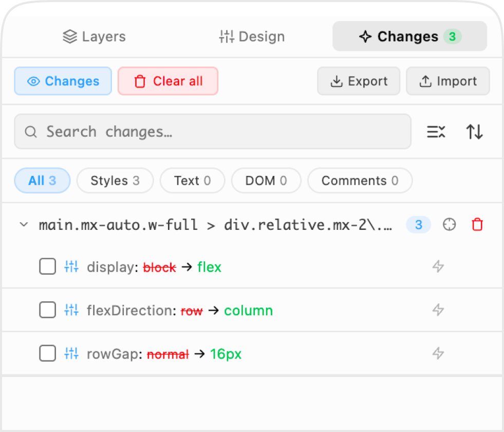Select the Changes tab with badge 3
504x432 pixels.
409,37
